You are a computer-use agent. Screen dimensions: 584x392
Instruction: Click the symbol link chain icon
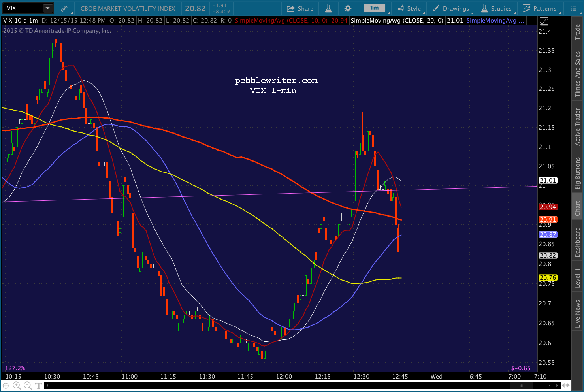pyautogui.click(x=64, y=8)
